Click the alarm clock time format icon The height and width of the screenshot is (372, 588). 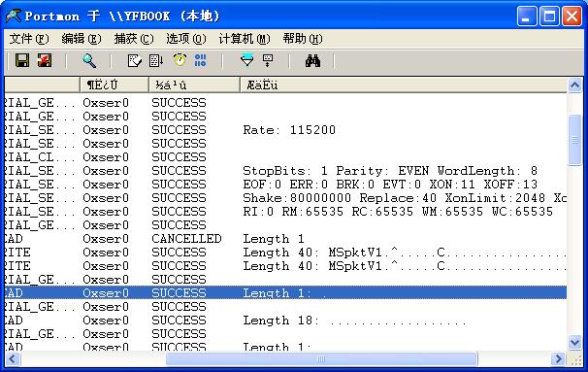pyautogui.click(x=180, y=60)
